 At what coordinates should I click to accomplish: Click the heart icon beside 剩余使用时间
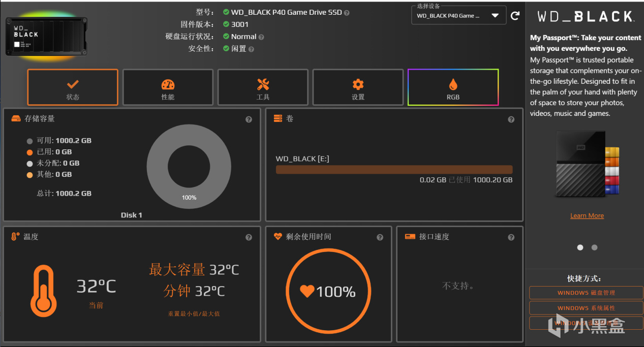pos(278,236)
